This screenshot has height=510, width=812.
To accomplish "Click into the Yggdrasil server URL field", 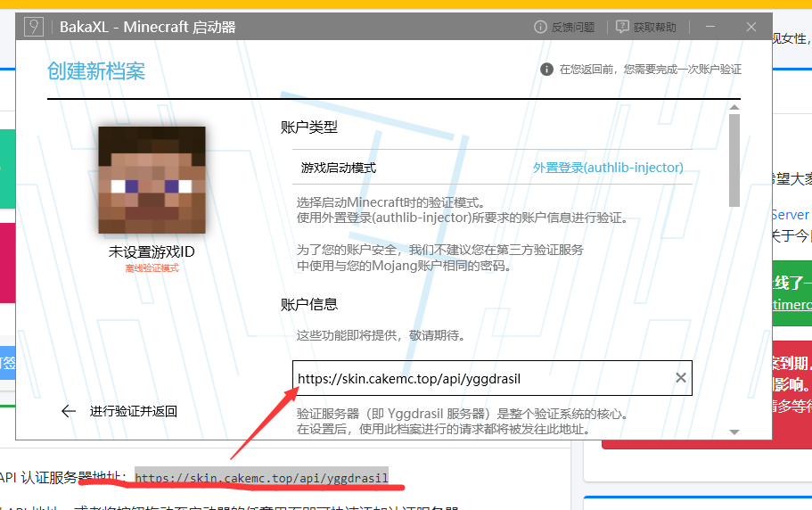I will pos(481,378).
